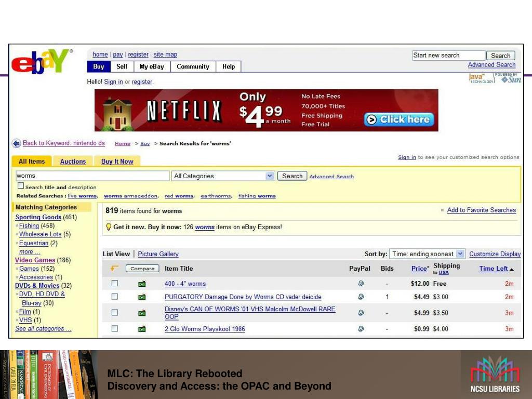Sort by Price column header
The width and height of the screenshot is (532, 399).
(419, 269)
